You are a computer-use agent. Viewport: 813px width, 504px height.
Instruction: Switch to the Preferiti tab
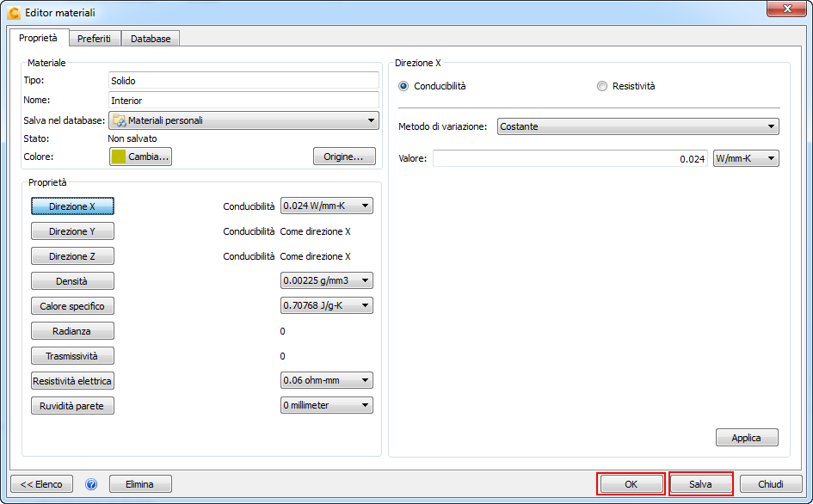pos(95,39)
